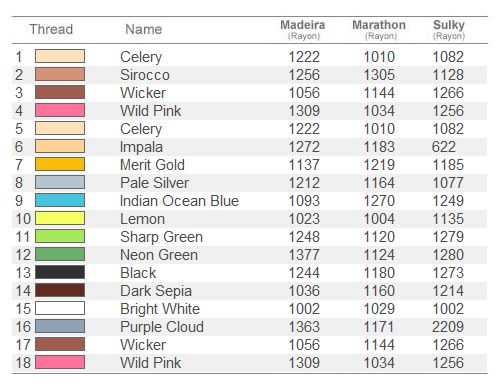500x384 pixels.
Task: Click Madeira code 1377 for Neon Green
Action: tap(304, 255)
